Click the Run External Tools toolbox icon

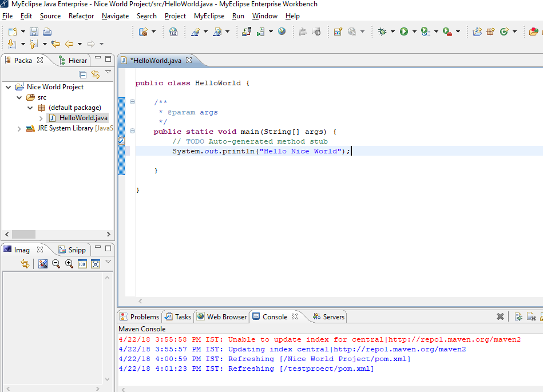(x=447, y=32)
